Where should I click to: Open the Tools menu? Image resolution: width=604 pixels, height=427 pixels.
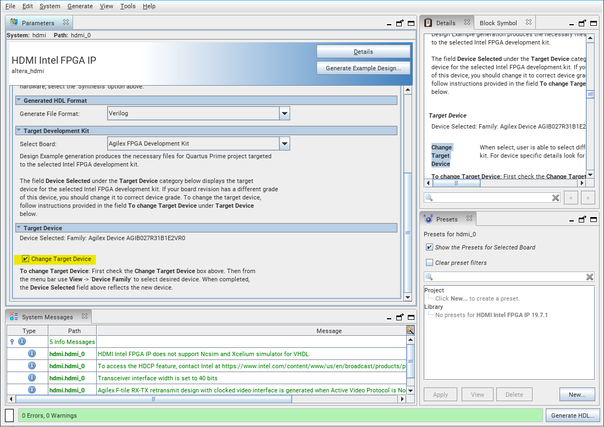[128, 6]
